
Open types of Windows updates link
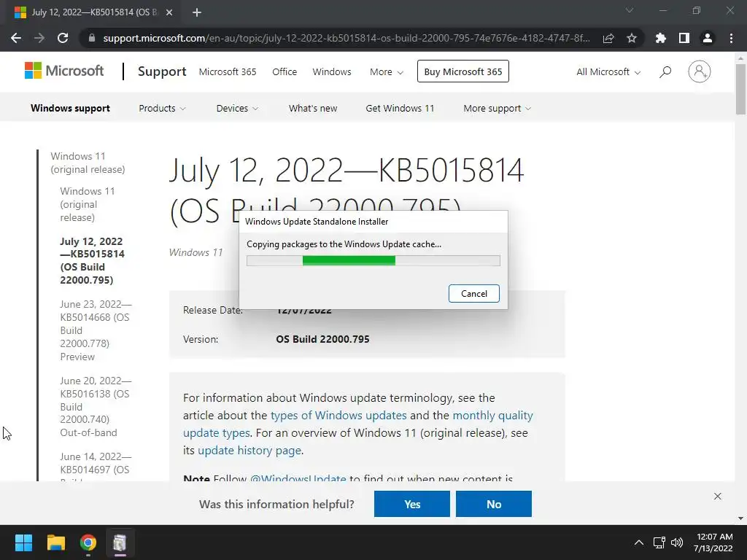[338, 415]
